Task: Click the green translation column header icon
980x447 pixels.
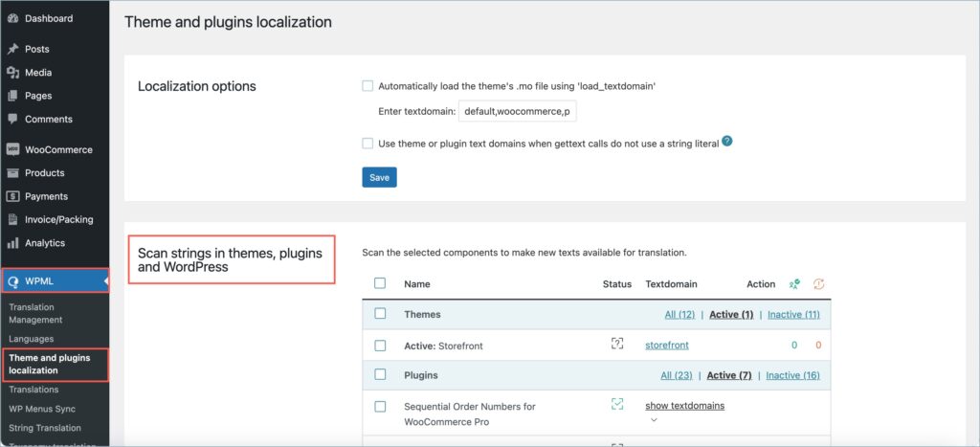Action: tap(794, 284)
